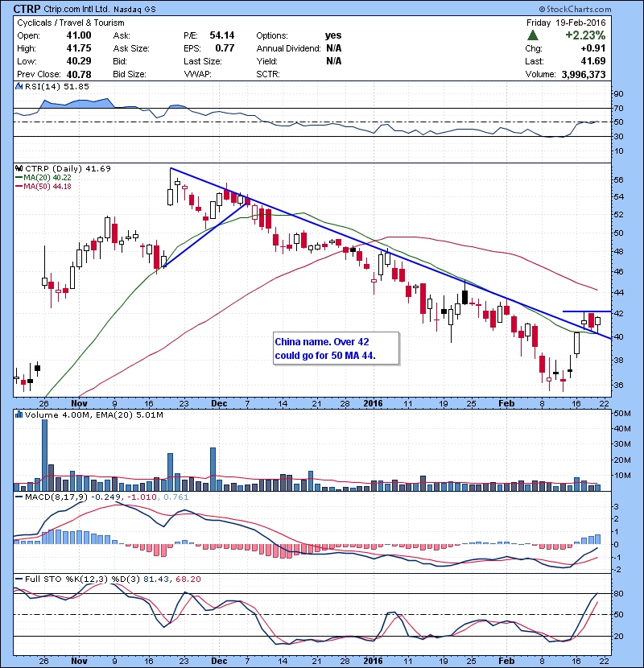The image size is (644, 668).
Task: Click the short horizontal resistance line at 42
Action: tap(587, 311)
